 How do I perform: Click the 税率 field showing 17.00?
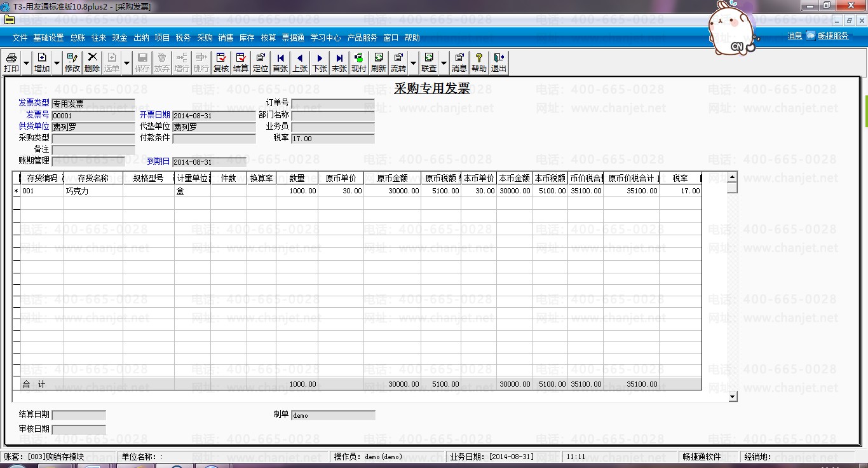[x=333, y=138]
